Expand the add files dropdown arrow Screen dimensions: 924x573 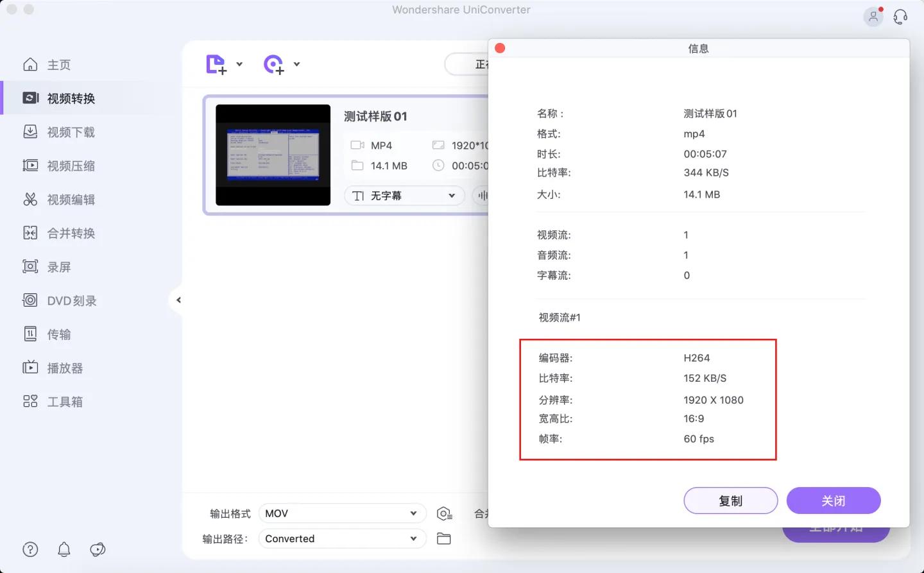239,64
